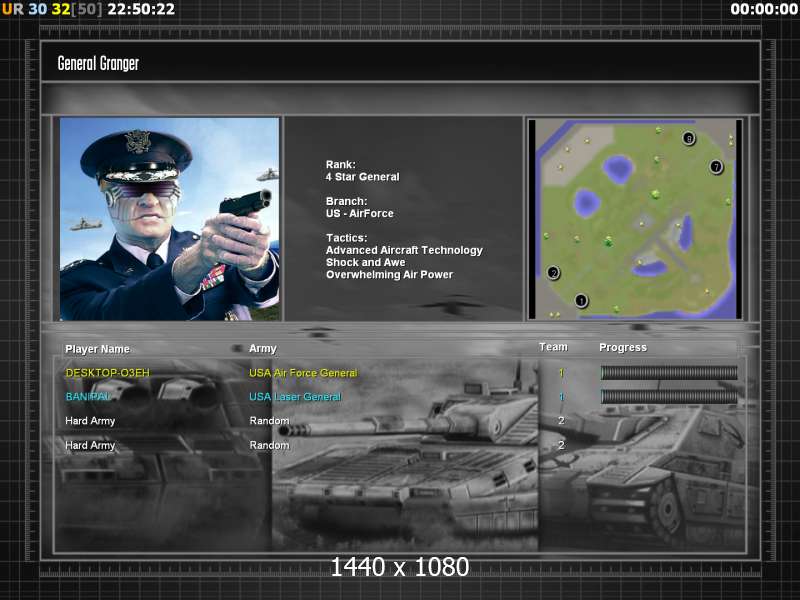Click team number for DESKTOP-O3EH

tap(561, 373)
